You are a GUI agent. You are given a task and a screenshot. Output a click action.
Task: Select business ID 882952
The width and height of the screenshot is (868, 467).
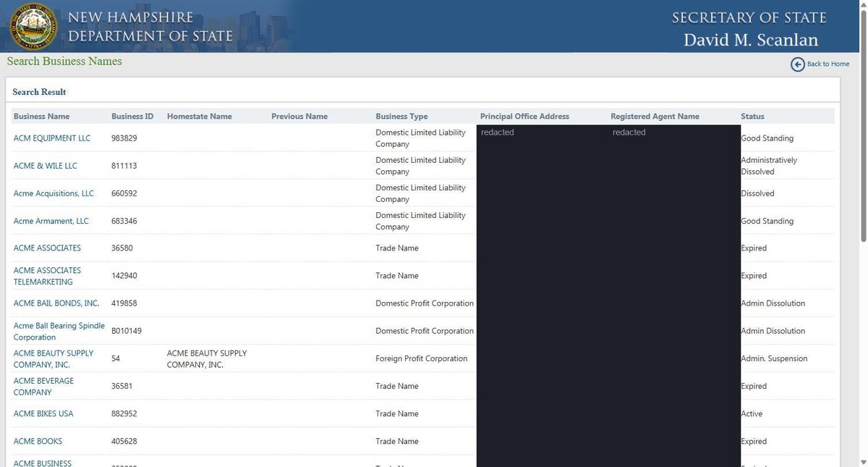[x=124, y=414]
